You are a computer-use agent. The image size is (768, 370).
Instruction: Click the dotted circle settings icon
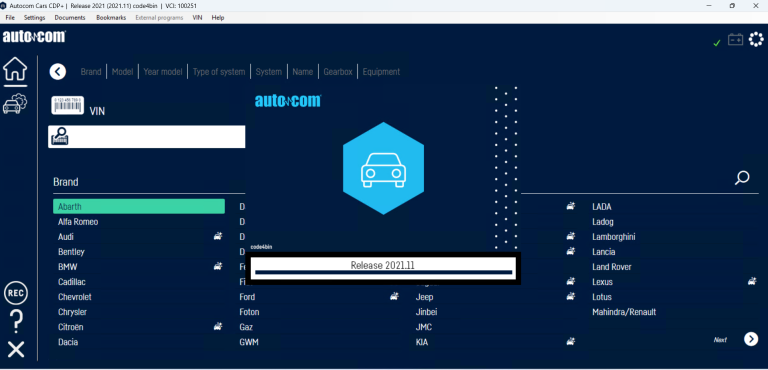757,39
